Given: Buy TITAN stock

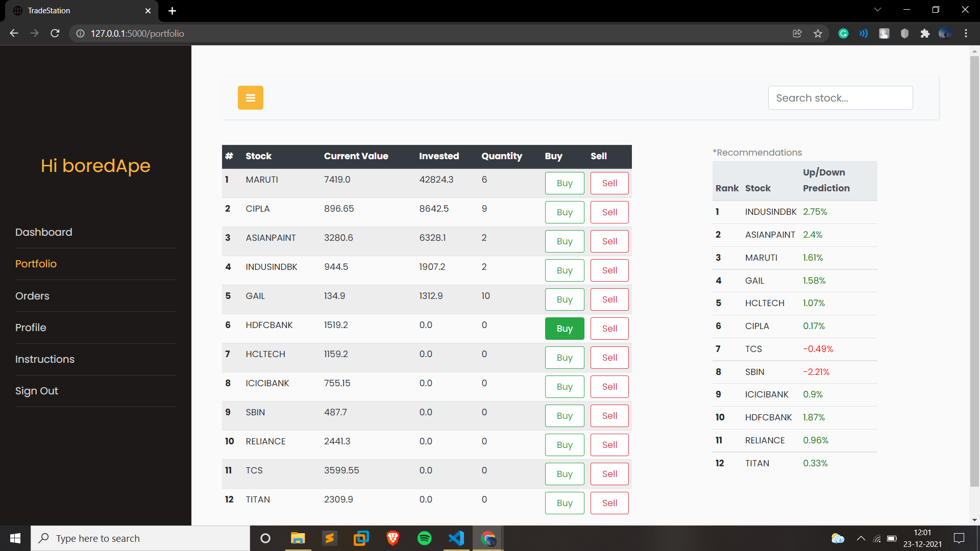Looking at the screenshot, I should click(x=564, y=503).
